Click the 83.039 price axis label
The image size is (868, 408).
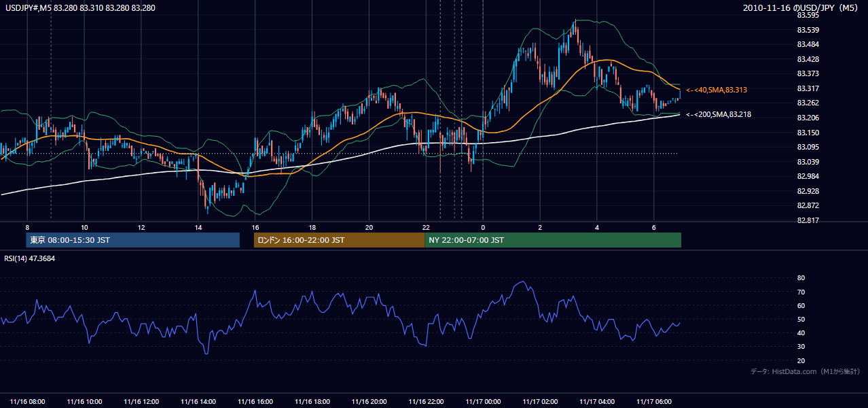pos(807,162)
